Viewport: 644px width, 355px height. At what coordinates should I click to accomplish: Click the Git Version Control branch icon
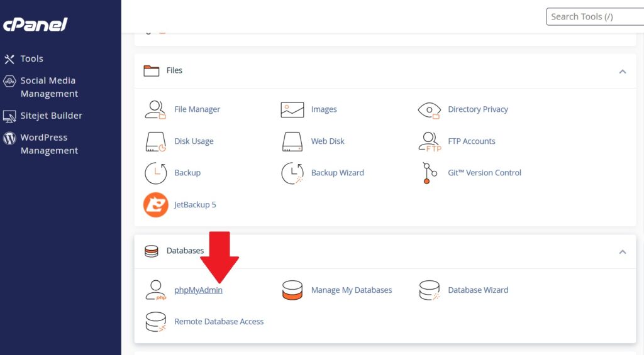[x=429, y=173]
